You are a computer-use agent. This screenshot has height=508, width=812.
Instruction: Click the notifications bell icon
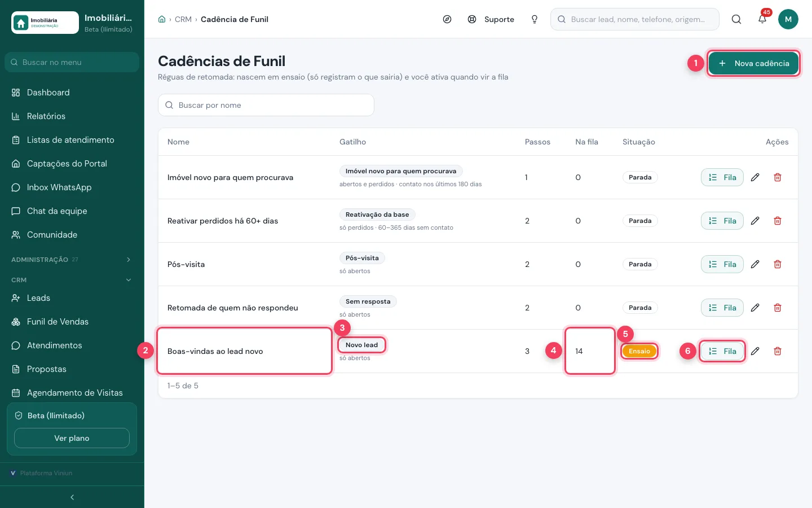pyautogui.click(x=762, y=19)
